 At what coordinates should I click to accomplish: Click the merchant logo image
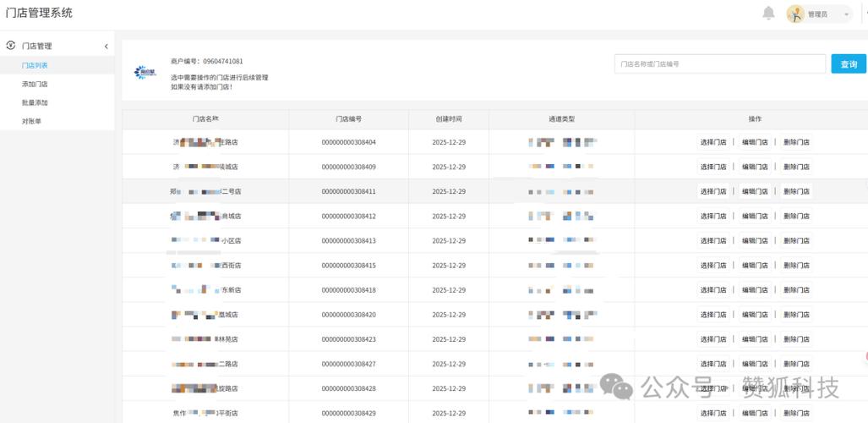145,74
